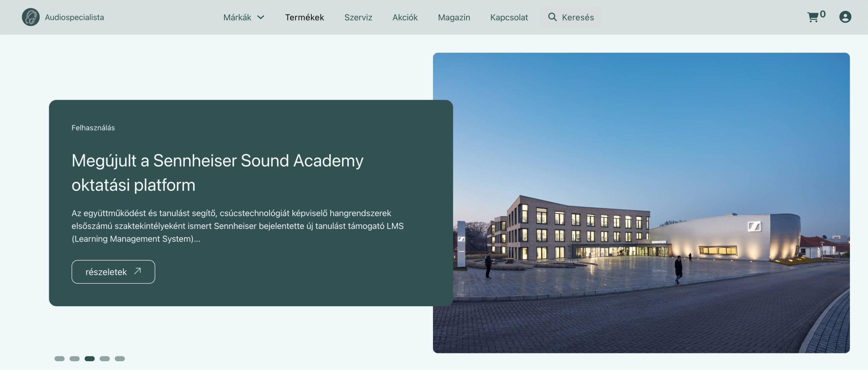
Task: Open the user account profile icon
Action: [845, 17]
